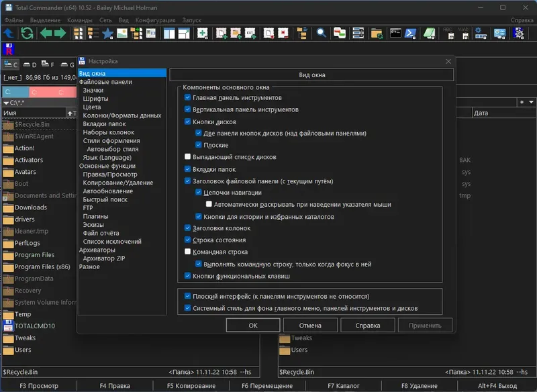Open the "Конфигурация" menu
The width and height of the screenshot is (537, 392).
(x=155, y=20)
